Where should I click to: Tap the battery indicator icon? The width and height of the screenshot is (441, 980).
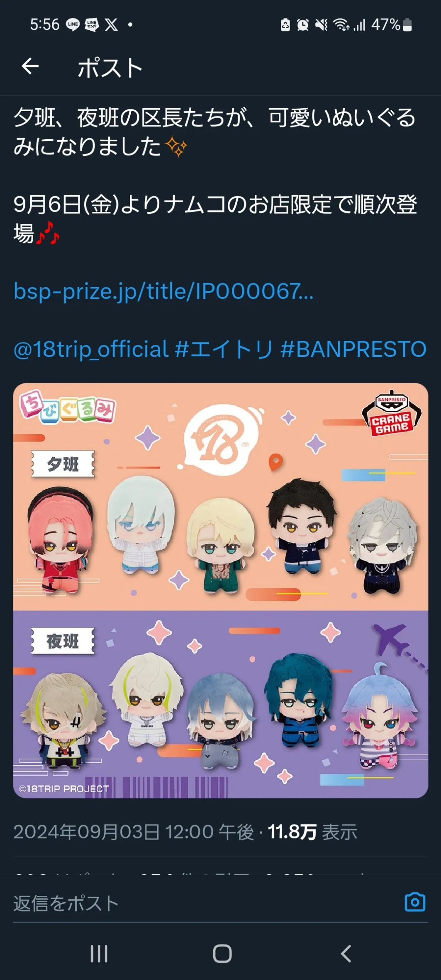pyautogui.click(x=407, y=25)
